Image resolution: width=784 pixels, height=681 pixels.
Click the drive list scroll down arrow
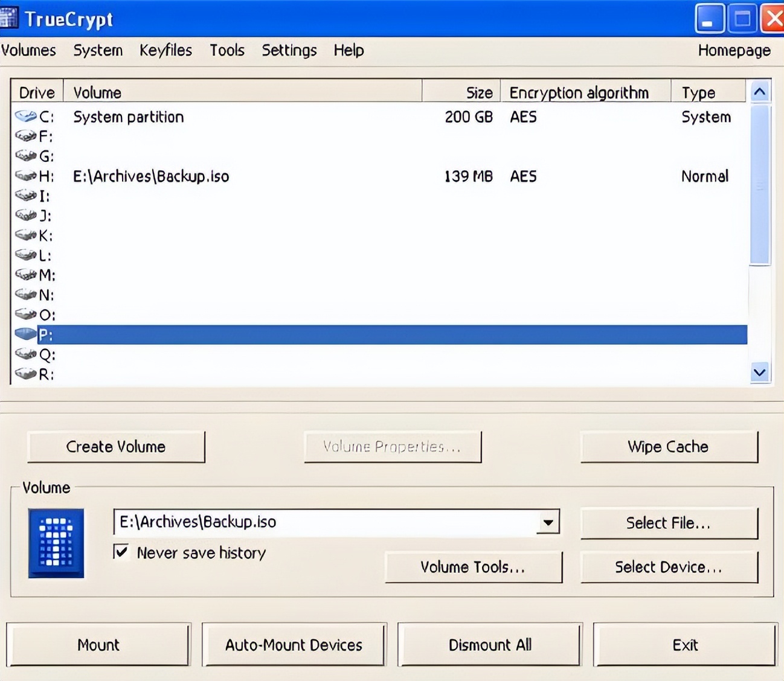[760, 372]
